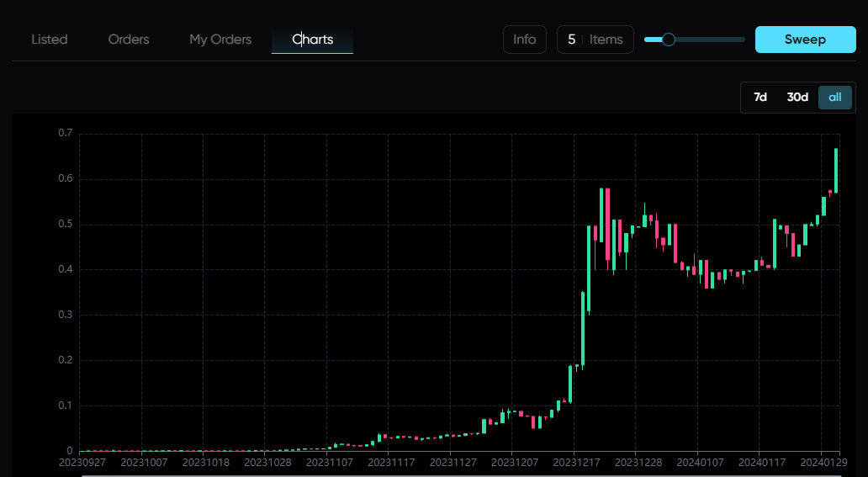Viewport: 868px width, 477px height.
Task: Click the 0.2 y-axis label
Action: [66, 360]
